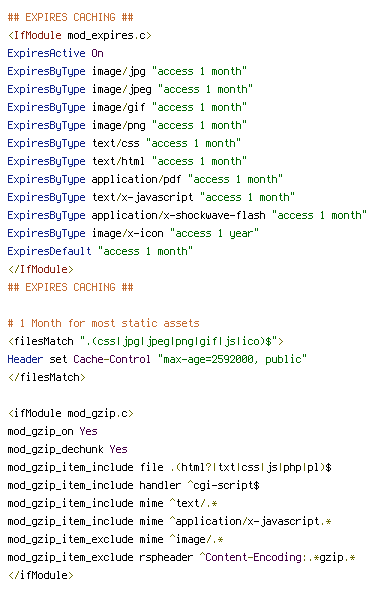The image size is (376, 592).
Task: Click the mod_gzip_on Yes line
Action: click(x=52, y=431)
